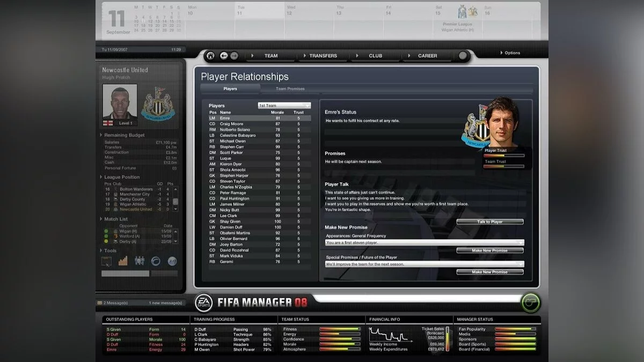Select Tuesday 11 on the calendar strip
Viewport: 644px width, 362px height.
pos(260,20)
